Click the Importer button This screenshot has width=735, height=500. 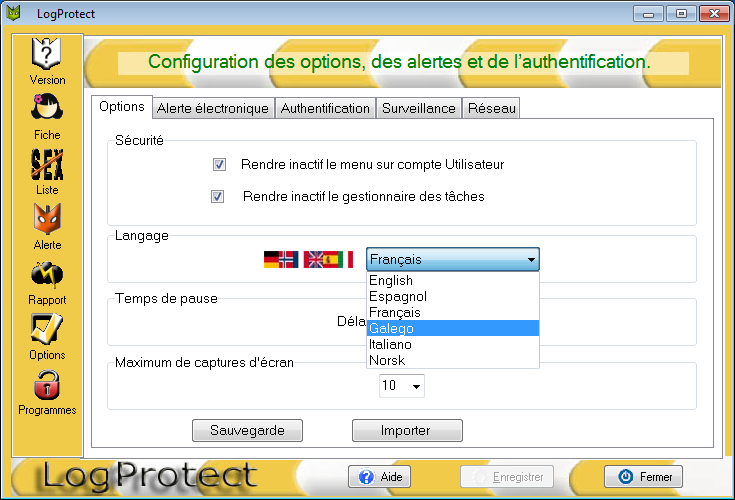coord(407,430)
